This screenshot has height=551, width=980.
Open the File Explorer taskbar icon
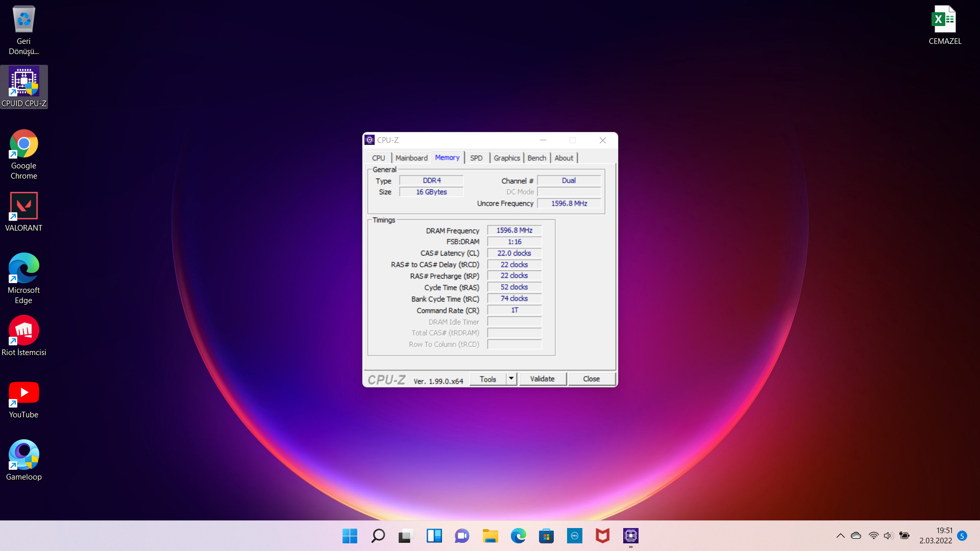tap(490, 536)
